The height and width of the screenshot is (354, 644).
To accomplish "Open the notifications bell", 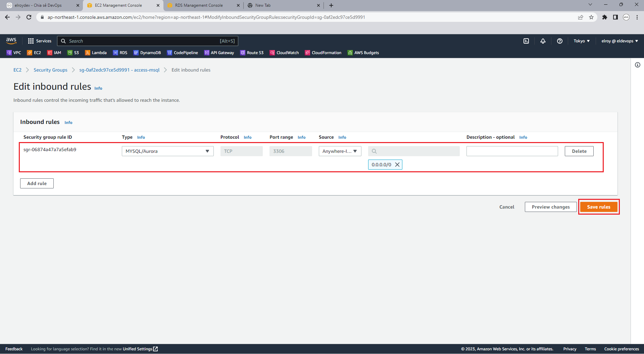I will [x=543, y=41].
